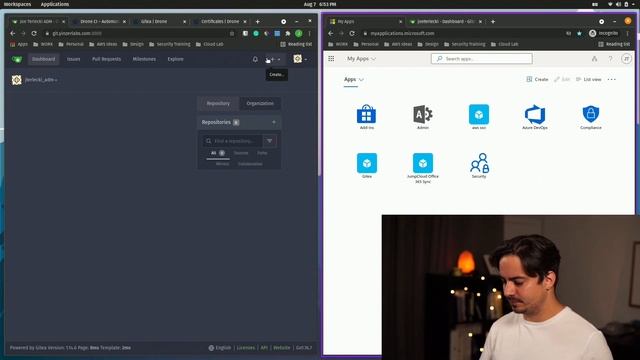Screen dimensions: 640x360
Task: Click the Gitea notifications bell icon
Action: pyautogui.click(x=255, y=59)
